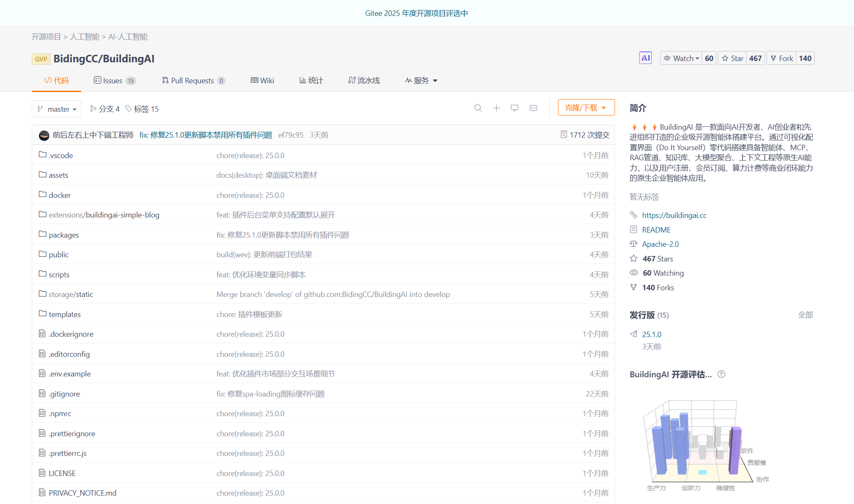
Task: Toggle the GVP badge beside repository name
Action: click(41, 59)
